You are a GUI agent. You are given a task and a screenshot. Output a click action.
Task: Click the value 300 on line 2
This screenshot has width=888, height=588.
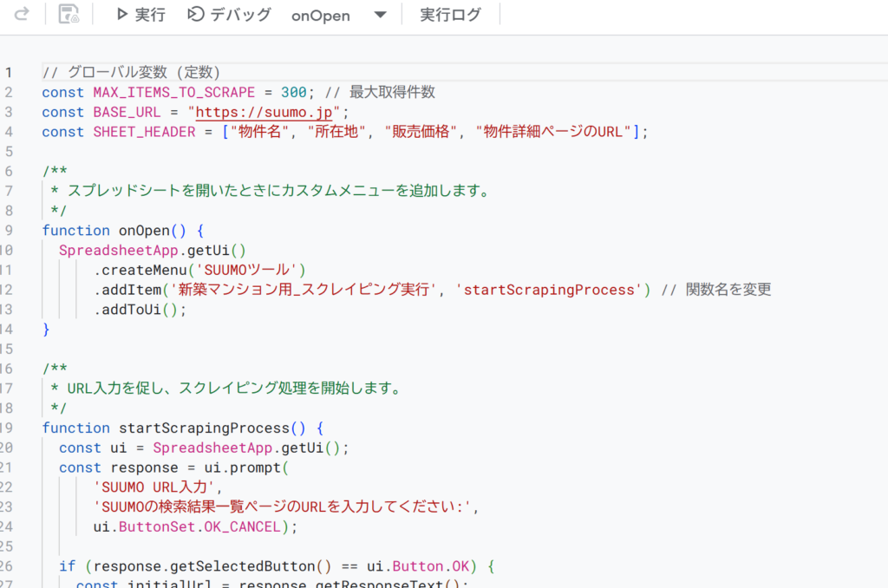point(293,92)
